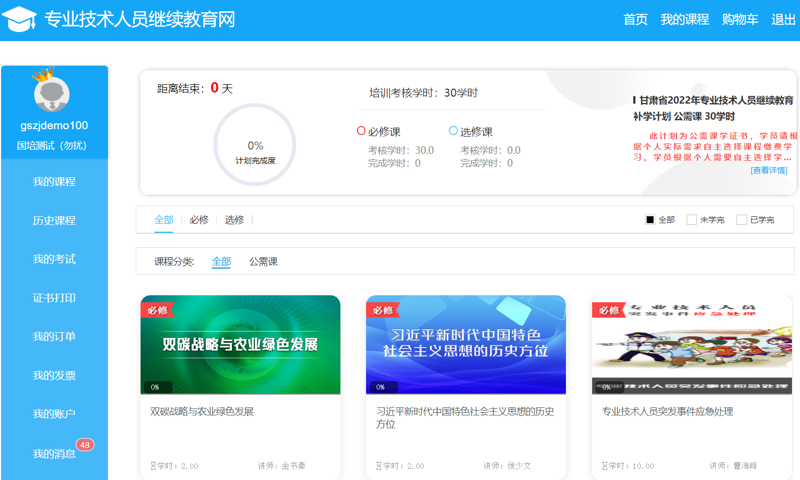This screenshot has width=800, height=480.
Task: Click 讲师: 金书秦 on first course card
Action: point(282,466)
